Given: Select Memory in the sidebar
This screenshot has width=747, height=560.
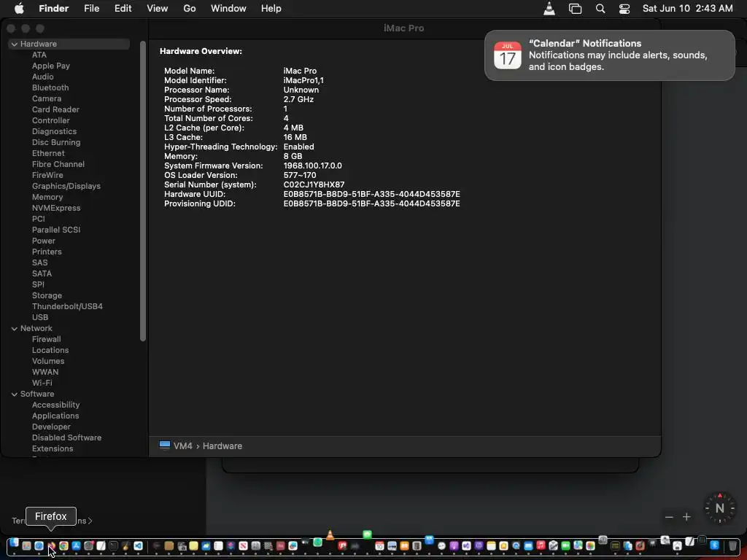Looking at the screenshot, I should [47, 197].
